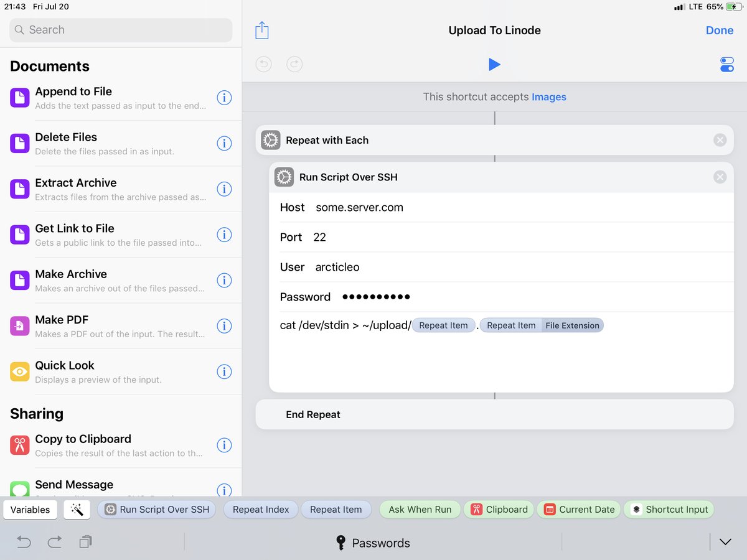This screenshot has height=560, width=747.
Task: Add the Get Link to File action
Action: coord(121,235)
